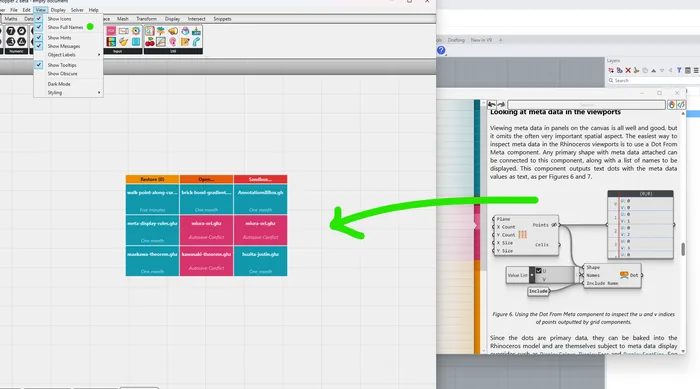
Task: Expand the Styling submenu
Action: [x=68, y=93]
